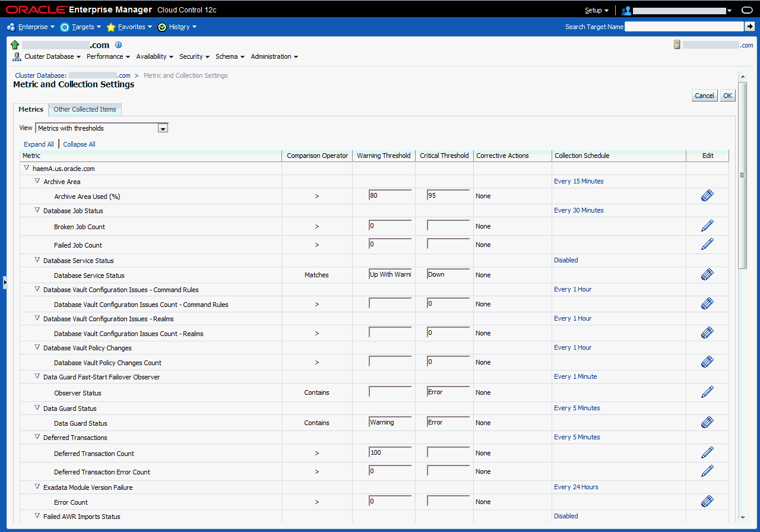This screenshot has width=760, height=532.
Task: Click the OK button
Action: coord(727,96)
